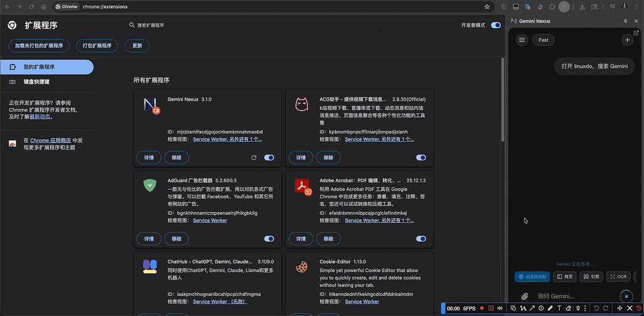Select the eraser tool
Image resolution: width=644 pixels, height=316 pixels.
point(569,308)
